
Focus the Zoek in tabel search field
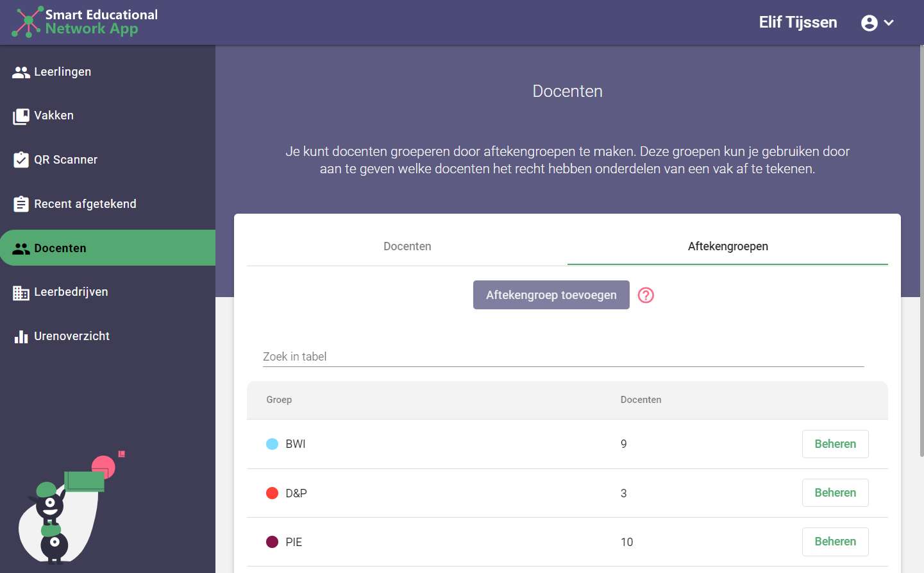564,357
